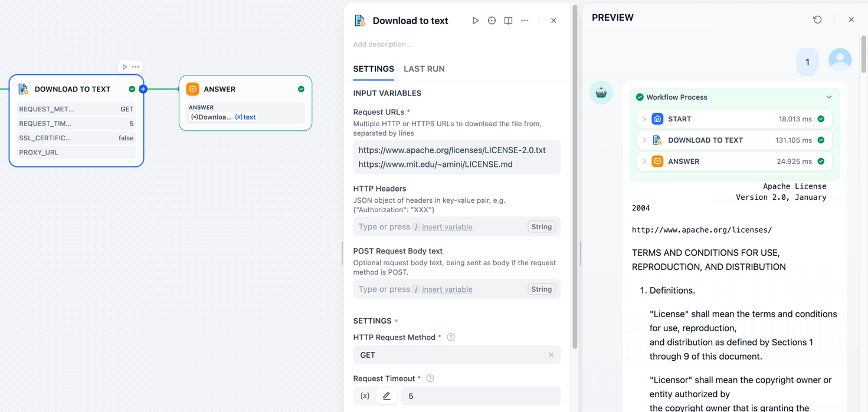This screenshot has height=412, width=868.
Task: Click green check status on workflow ANSWER step
Action: (821, 161)
